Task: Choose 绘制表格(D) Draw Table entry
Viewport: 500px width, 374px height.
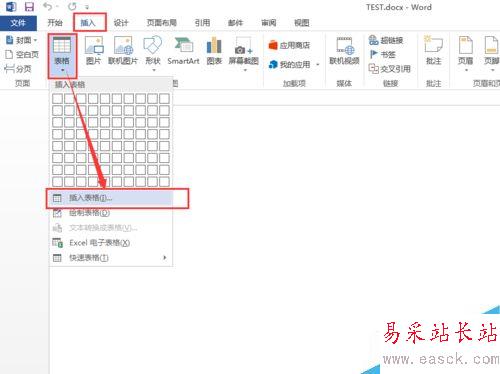Action: (x=111, y=213)
